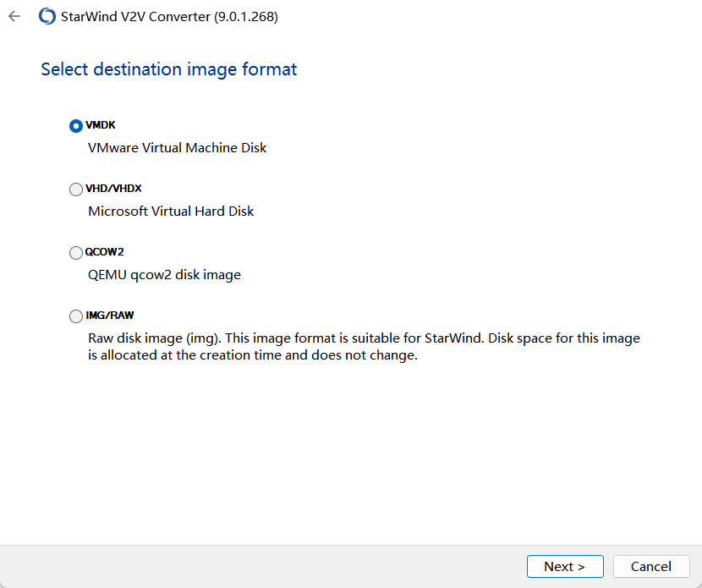Click the version number 9.0.1.268 in title
702x588 pixels.
coord(246,17)
